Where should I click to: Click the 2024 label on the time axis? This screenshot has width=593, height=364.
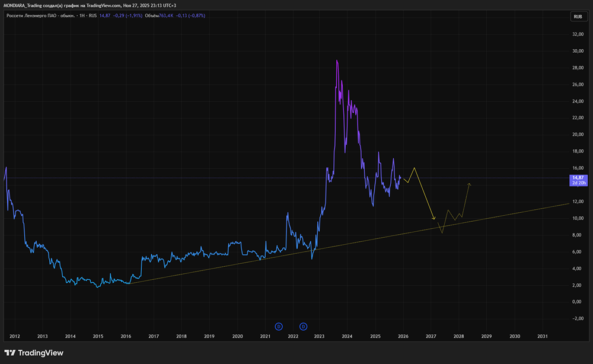click(x=347, y=336)
